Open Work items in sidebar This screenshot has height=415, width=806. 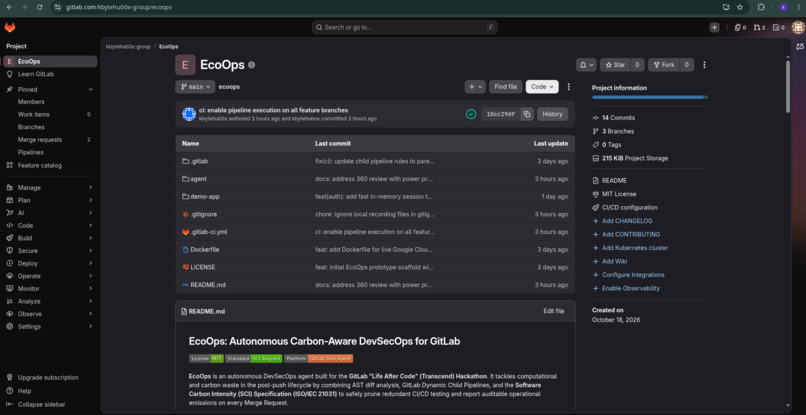[49, 115]
